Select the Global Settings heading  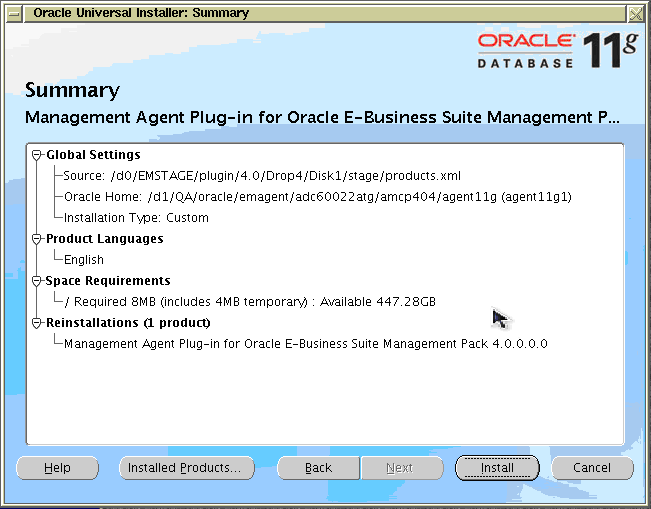click(93, 155)
